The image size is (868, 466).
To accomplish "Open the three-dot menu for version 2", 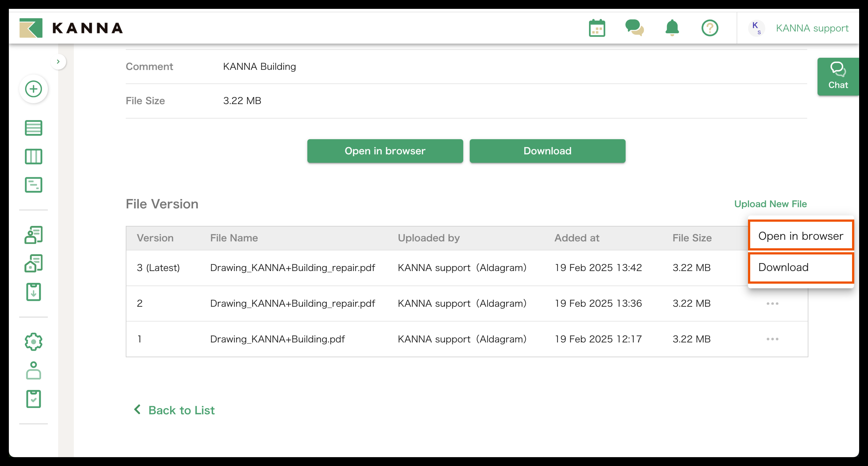I will 772,303.
